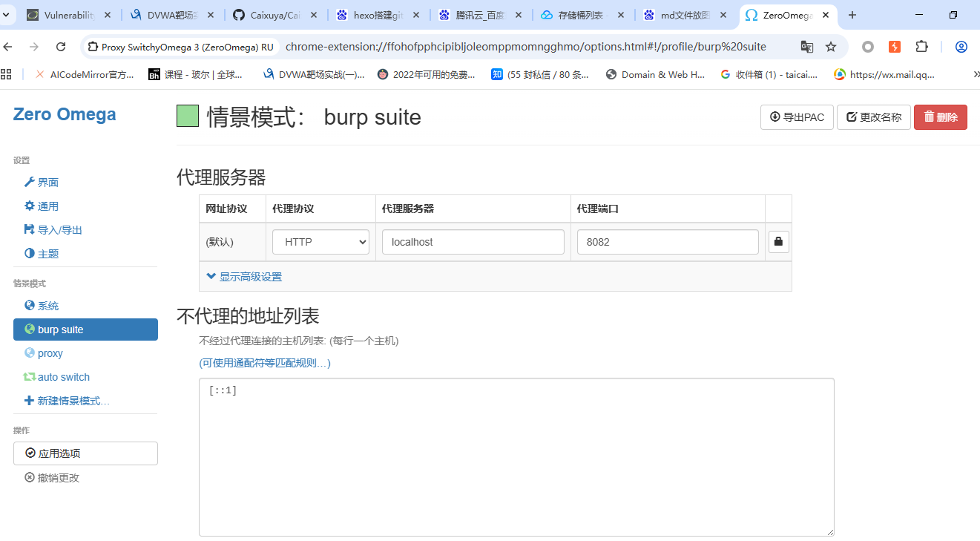View site info for Proxy SwitchyOmega 3
The width and height of the screenshot is (980, 541).
click(x=180, y=47)
